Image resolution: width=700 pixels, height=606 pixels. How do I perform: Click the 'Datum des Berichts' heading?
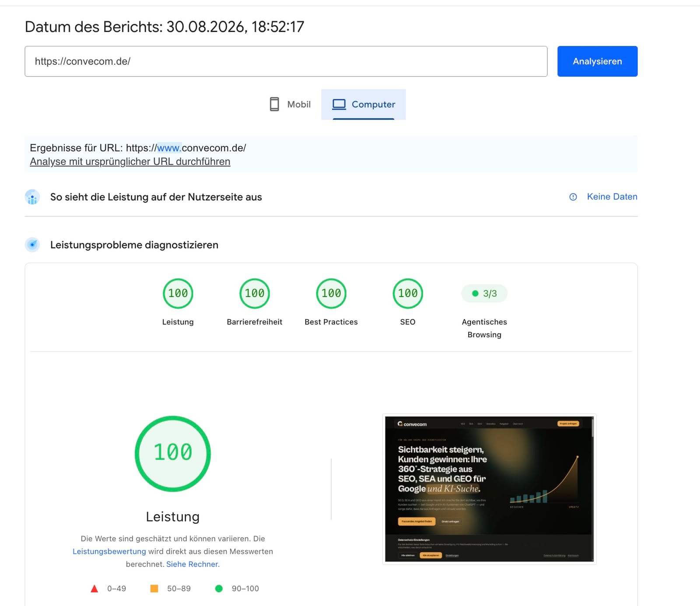164,27
